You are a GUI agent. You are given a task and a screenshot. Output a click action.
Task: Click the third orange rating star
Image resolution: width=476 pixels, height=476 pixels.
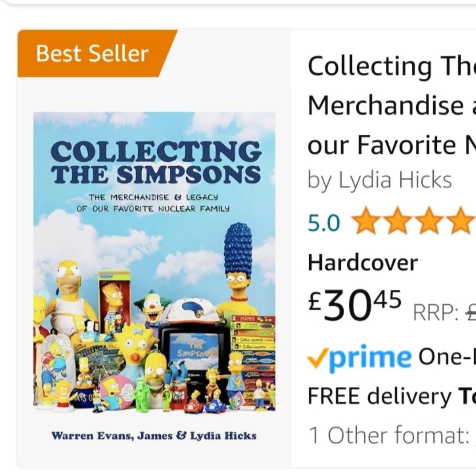430,222
